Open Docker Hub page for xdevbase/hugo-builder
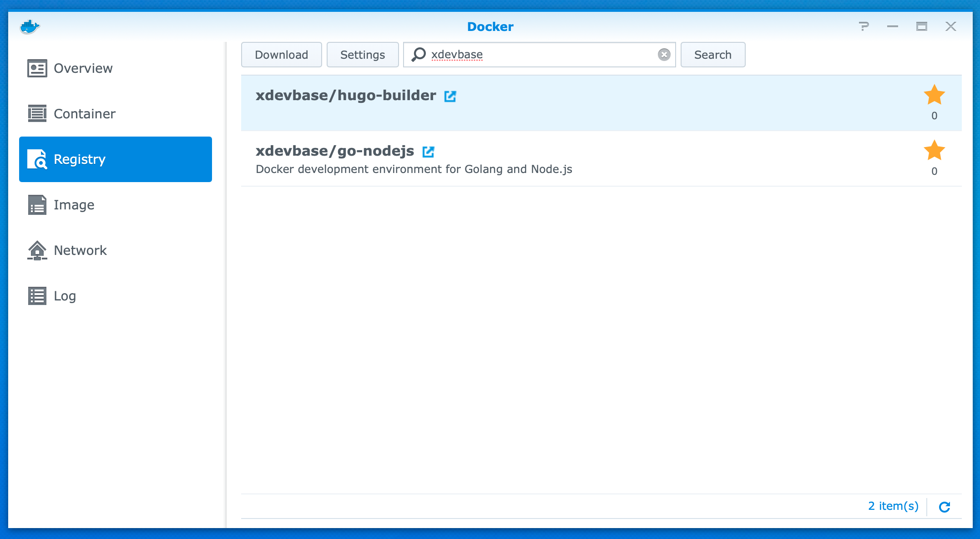This screenshot has height=539, width=980. tap(450, 96)
